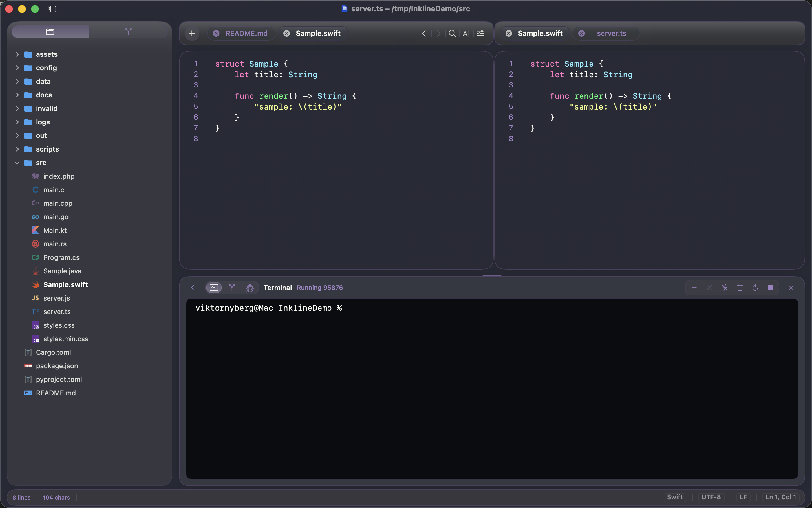Close current terminal session X icon
Screen dimensions: 812x508
[709, 288]
